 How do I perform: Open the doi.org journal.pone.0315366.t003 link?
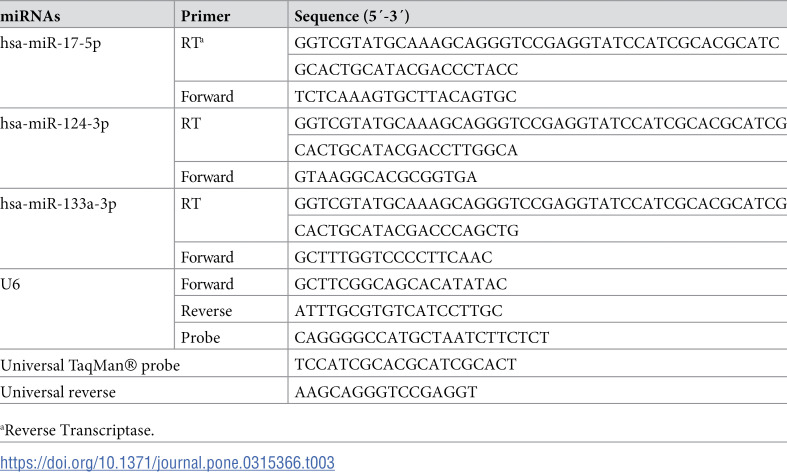pos(167,462)
